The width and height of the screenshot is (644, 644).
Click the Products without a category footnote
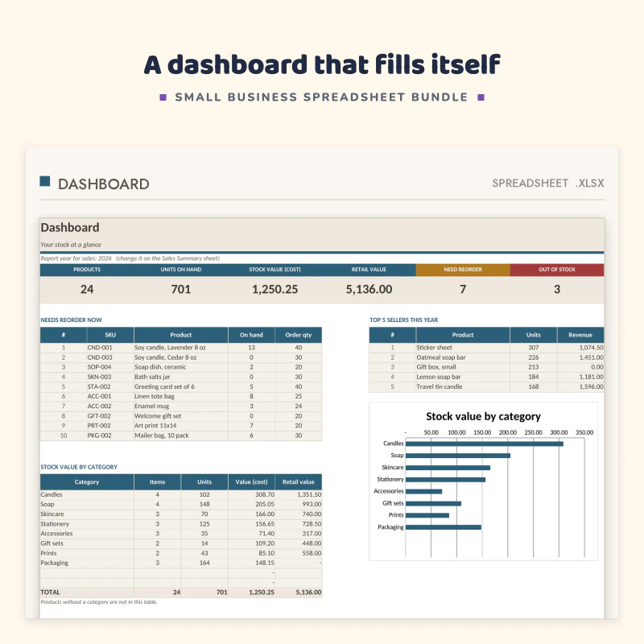click(98, 601)
